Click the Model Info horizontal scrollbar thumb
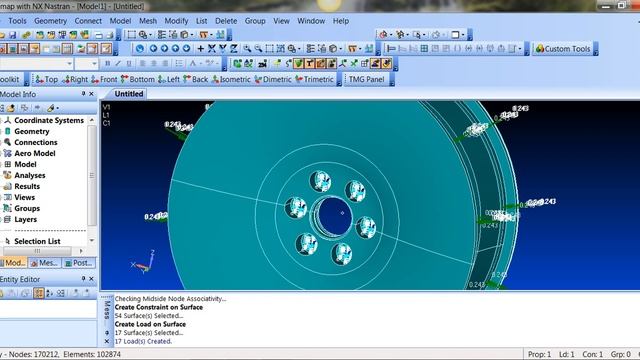 click(37, 251)
